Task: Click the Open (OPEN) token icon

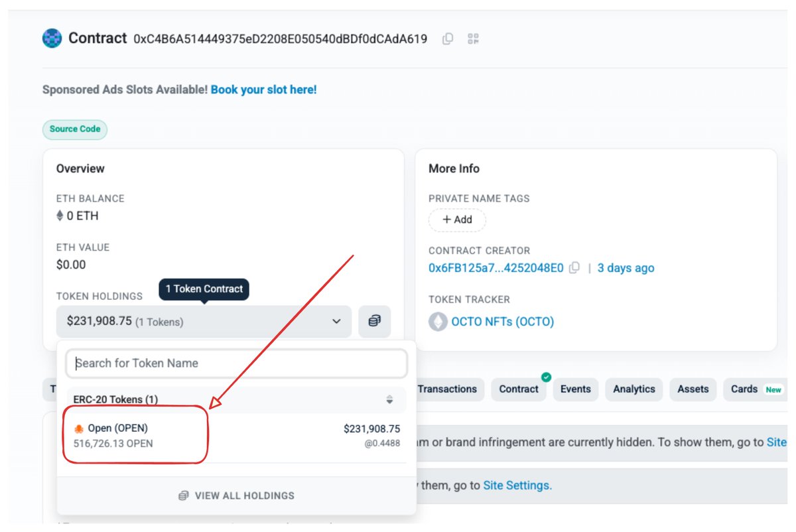Action: [79, 429]
